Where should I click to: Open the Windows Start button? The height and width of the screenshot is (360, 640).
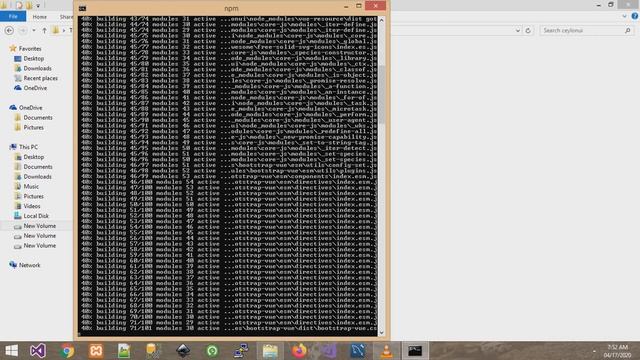tap(11, 351)
